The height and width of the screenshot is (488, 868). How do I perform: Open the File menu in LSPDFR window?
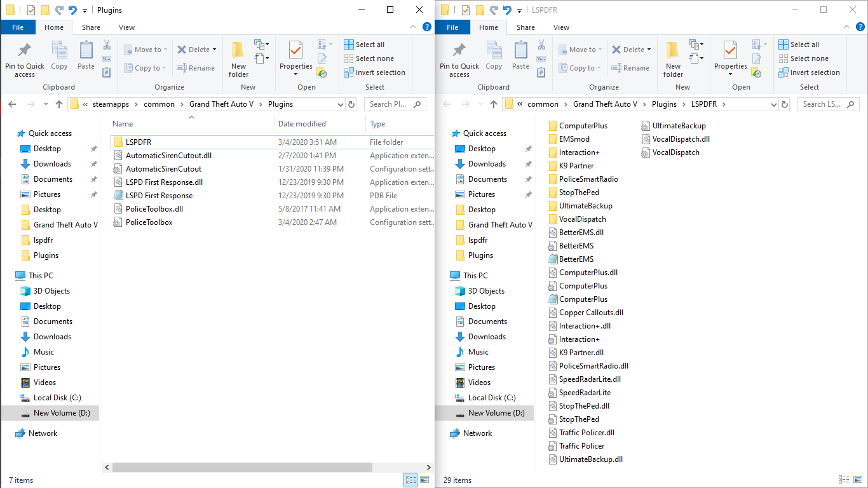(x=452, y=27)
